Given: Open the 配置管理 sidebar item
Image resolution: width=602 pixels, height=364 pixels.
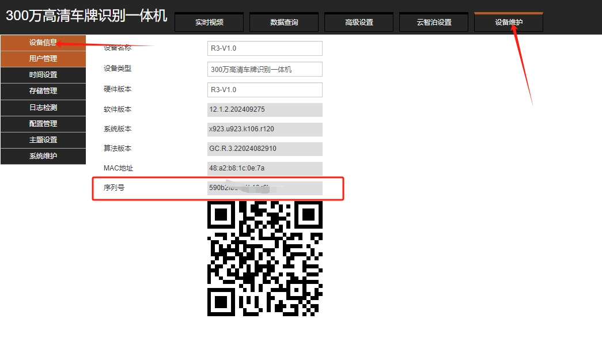Looking at the screenshot, I should pos(43,124).
